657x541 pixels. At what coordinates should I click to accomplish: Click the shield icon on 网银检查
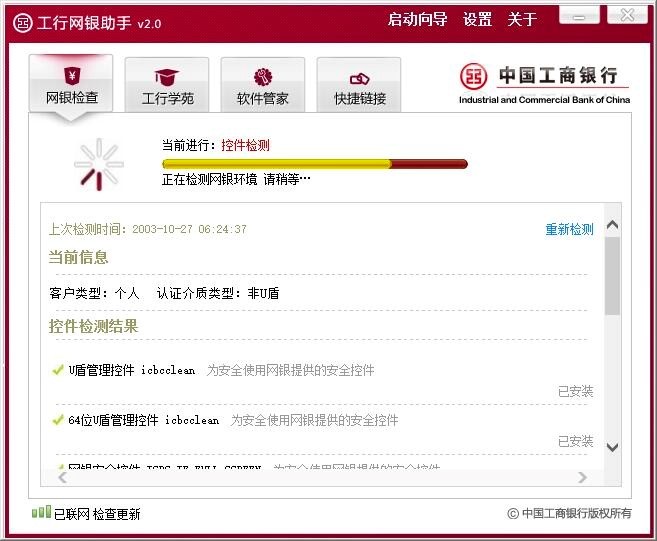[x=72, y=76]
